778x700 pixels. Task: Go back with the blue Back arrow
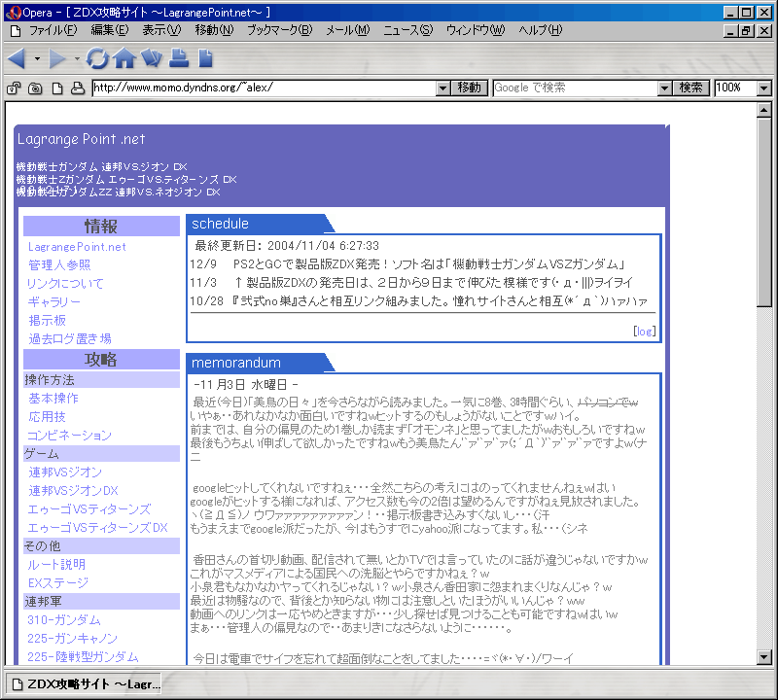pyautogui.click(x=17, y=58)
